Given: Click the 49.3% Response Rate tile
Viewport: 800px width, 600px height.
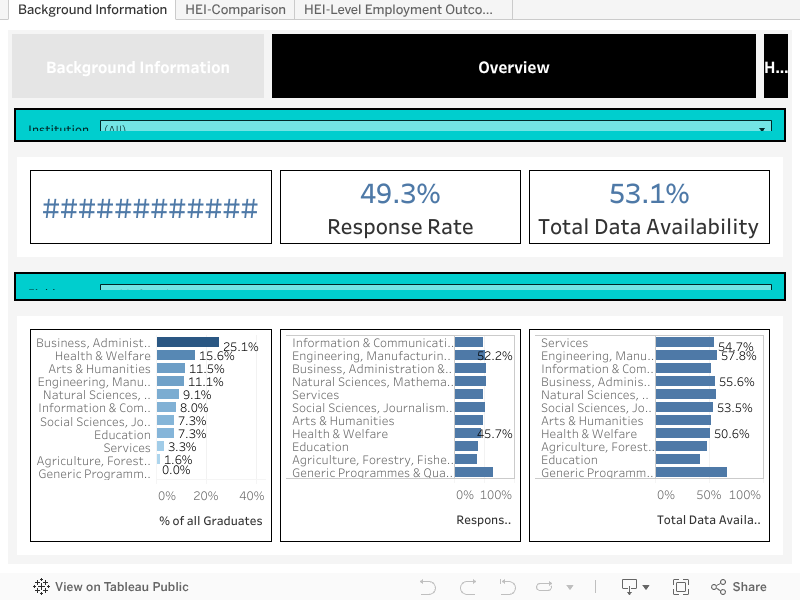Looking at the screenshot, I should tap(400, 207).
